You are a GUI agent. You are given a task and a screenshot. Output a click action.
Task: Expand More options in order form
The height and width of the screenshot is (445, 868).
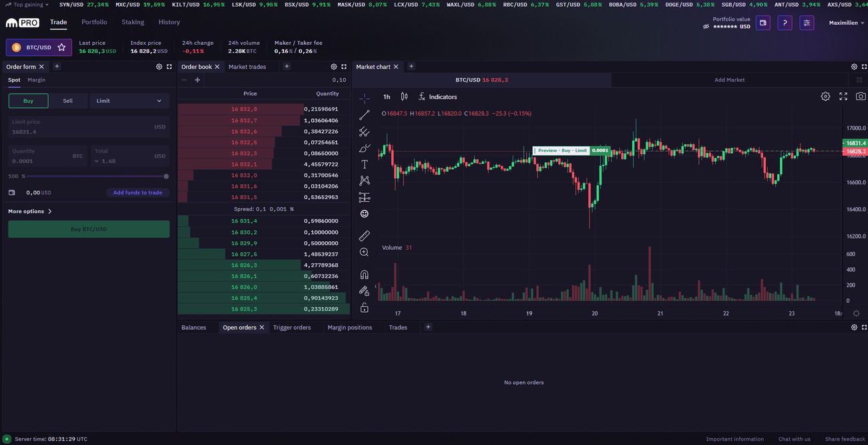click(x=30, y=211)
